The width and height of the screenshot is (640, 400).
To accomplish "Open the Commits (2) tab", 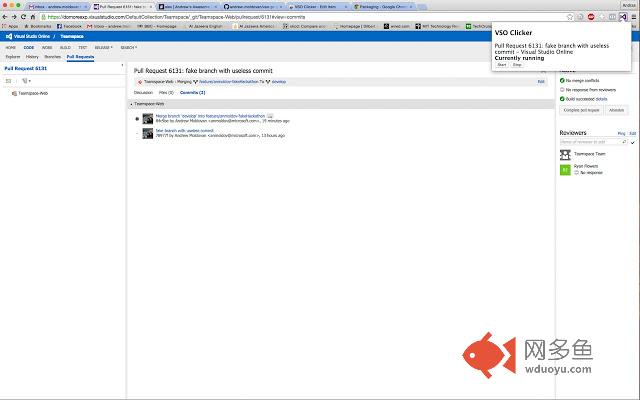I will click(x=193, y=93).
